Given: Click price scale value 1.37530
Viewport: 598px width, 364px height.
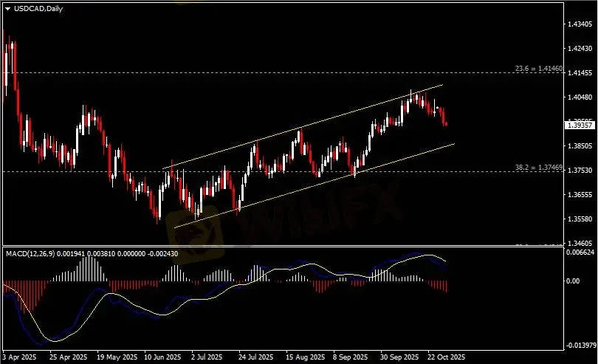Looking at the screenshot, I should coord(580,170).
